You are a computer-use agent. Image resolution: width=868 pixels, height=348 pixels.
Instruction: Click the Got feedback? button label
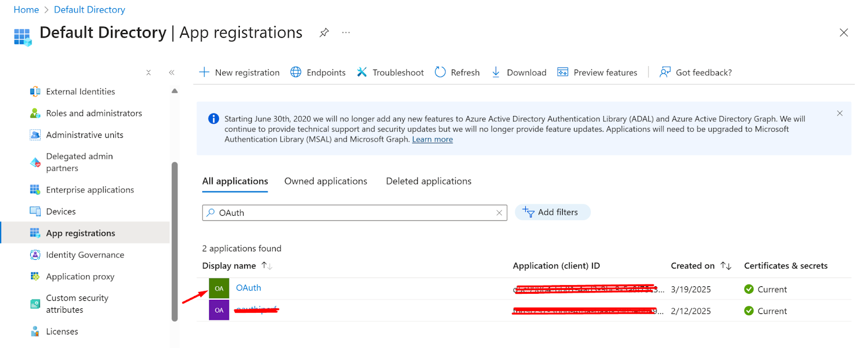704,73
